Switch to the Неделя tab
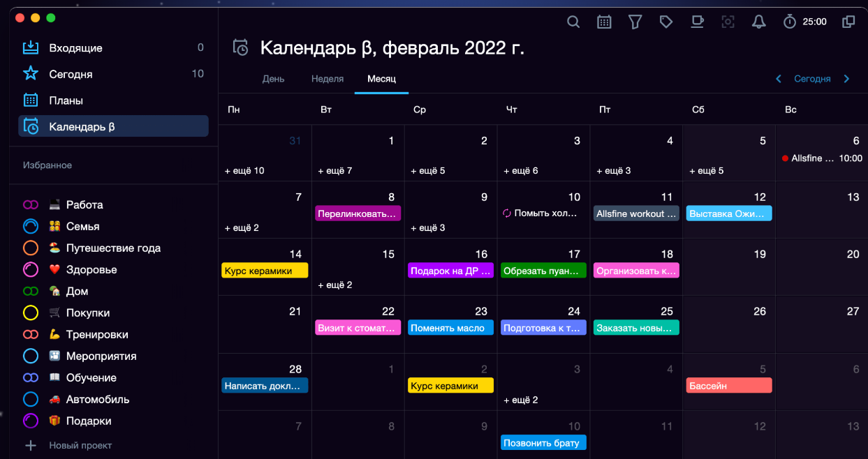The image size is (868, 459). point(328,79)
